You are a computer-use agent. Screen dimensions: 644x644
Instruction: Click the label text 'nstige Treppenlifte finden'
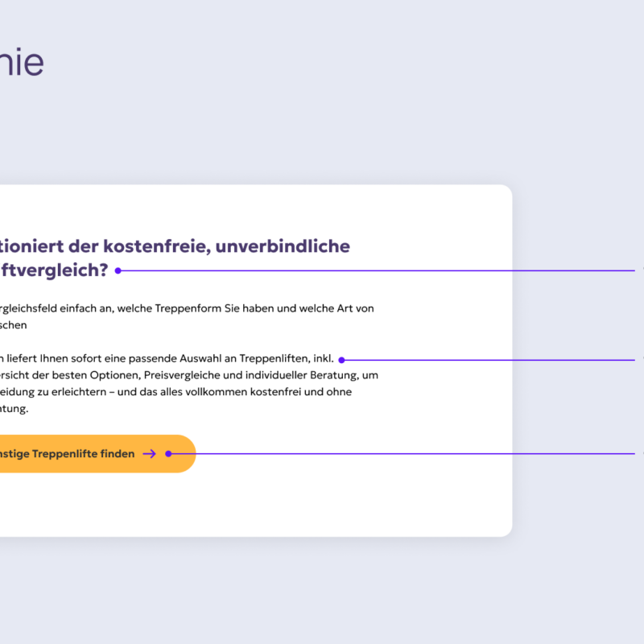68,454
